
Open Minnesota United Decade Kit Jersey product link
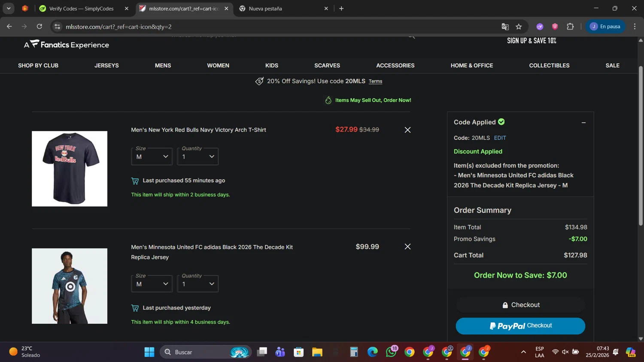tap(212, 252)
